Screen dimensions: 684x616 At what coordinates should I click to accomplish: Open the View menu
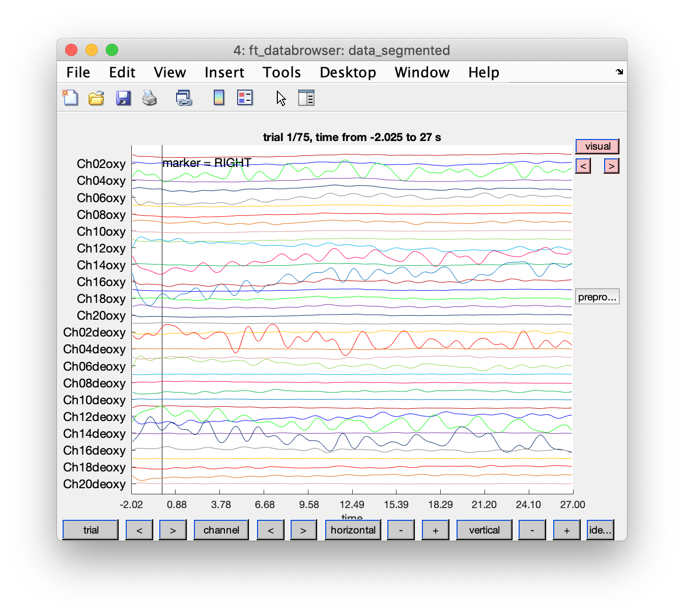click(170, 72)
